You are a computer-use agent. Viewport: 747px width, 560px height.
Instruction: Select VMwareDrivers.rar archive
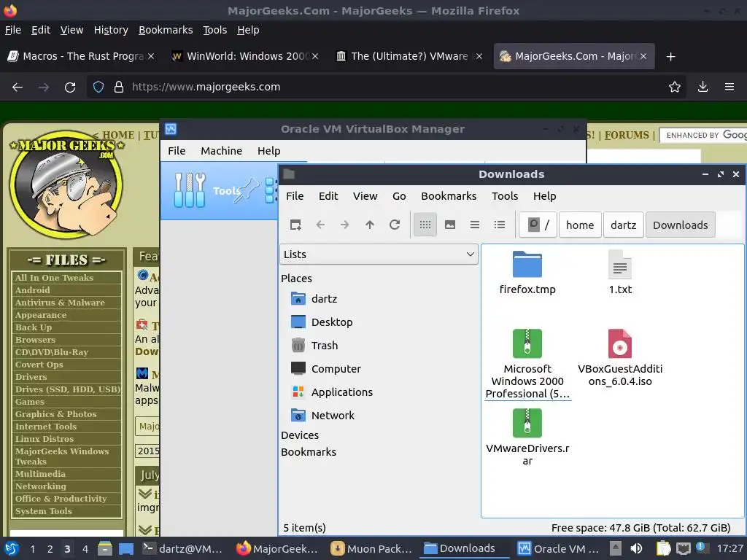(x=527, y=438)
